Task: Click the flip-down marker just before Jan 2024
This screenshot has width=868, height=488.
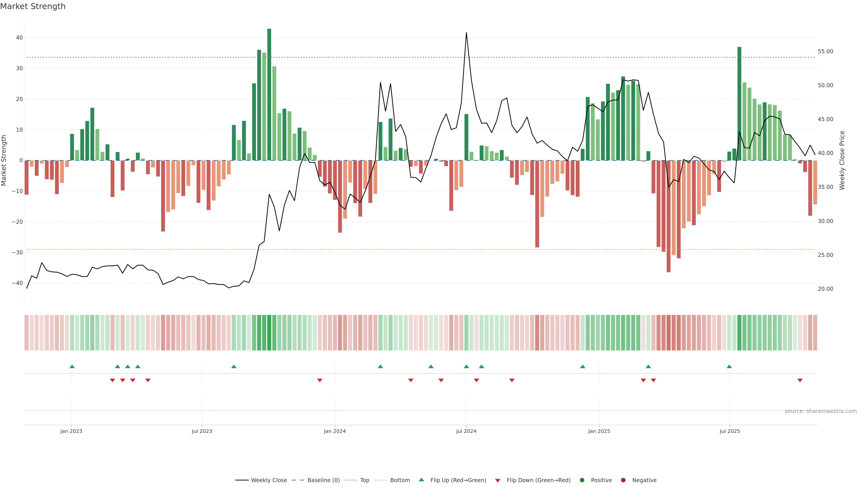Action: [320, 380]
